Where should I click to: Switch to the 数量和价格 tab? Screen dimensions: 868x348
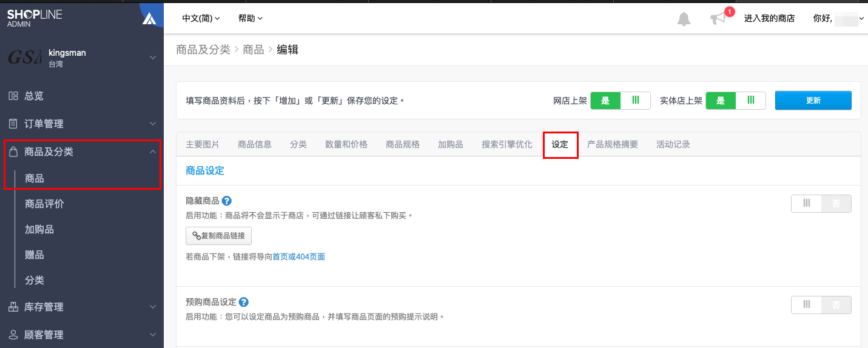pos(346,144)
